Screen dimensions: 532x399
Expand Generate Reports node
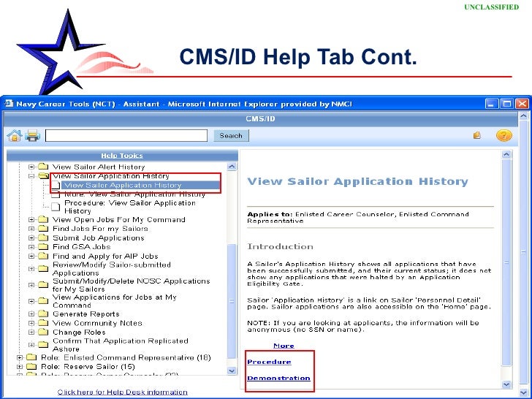pos(31,313)
